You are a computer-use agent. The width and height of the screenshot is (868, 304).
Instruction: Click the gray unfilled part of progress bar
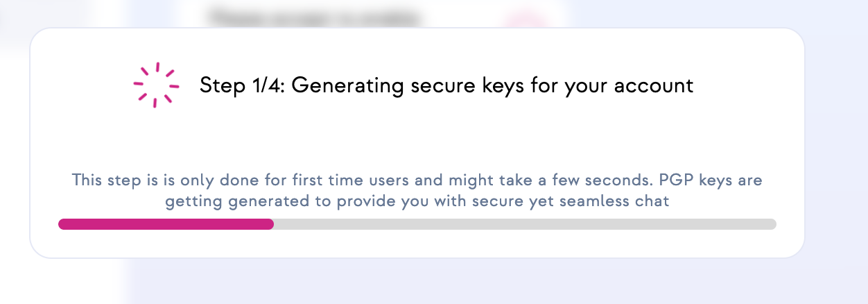[x=525, y=224]
